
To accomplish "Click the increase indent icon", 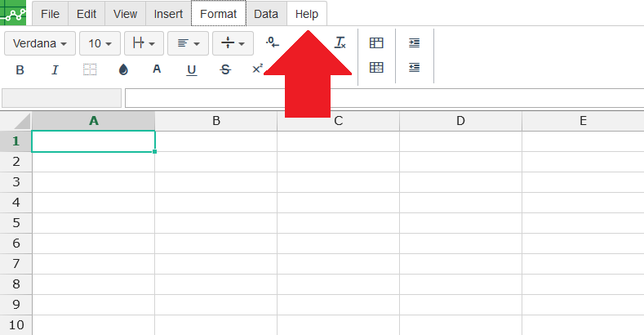I will point(414,42).
